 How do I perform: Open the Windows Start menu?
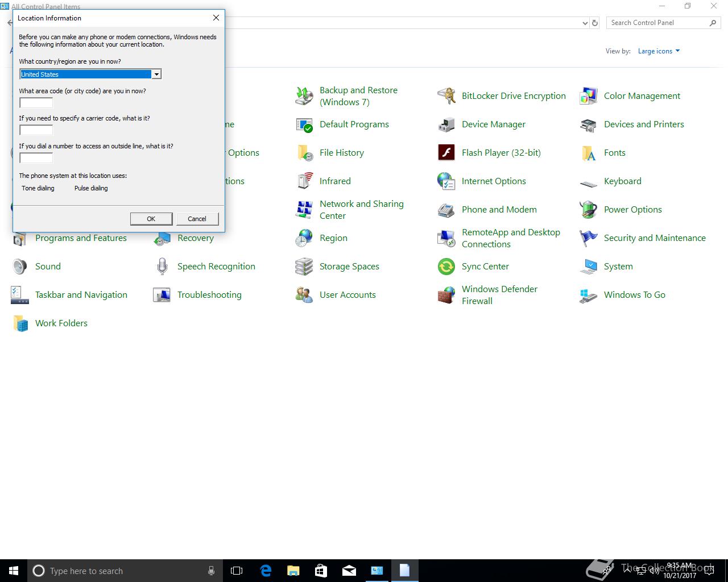click(14, 571)
